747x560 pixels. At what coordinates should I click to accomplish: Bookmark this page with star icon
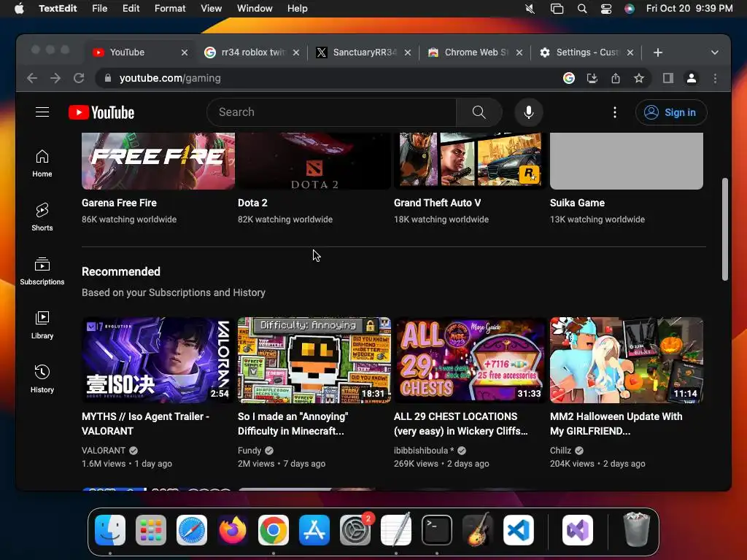(x=639, y=78)
